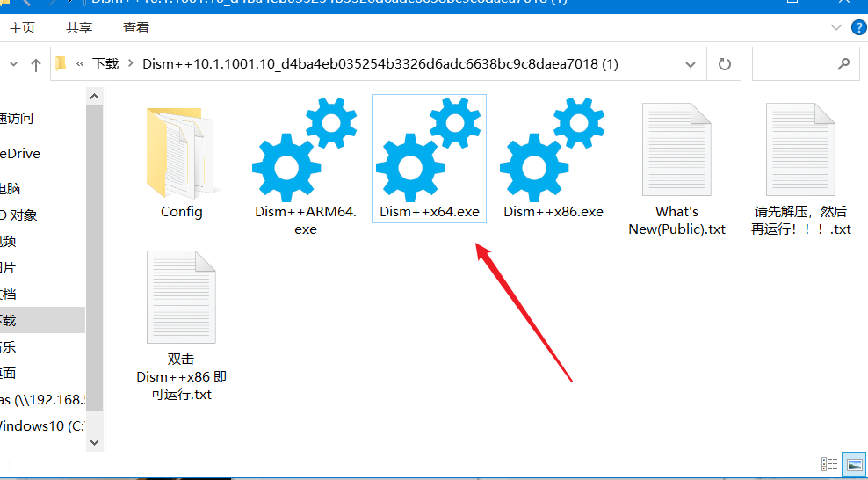Image resolution: width=868 pixels, height=480 pixels.
Task: Select 图片 in the sidebar
Action: tap(8, 268)
